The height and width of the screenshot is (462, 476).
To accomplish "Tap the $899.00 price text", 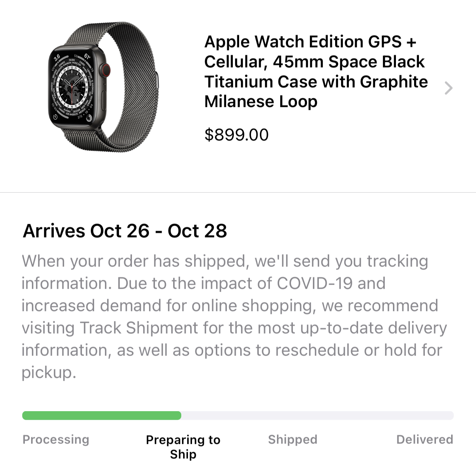I will (x=236, y=135).
